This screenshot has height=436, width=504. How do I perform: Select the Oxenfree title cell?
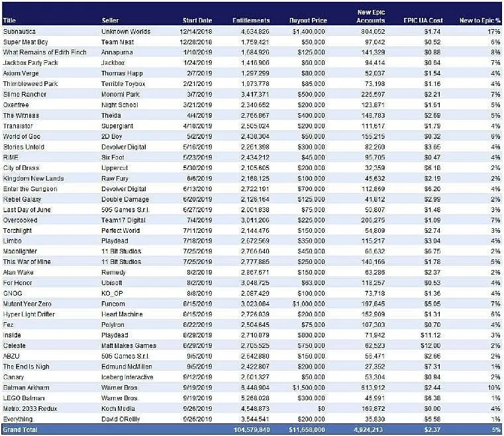click(x=16, y=105)
